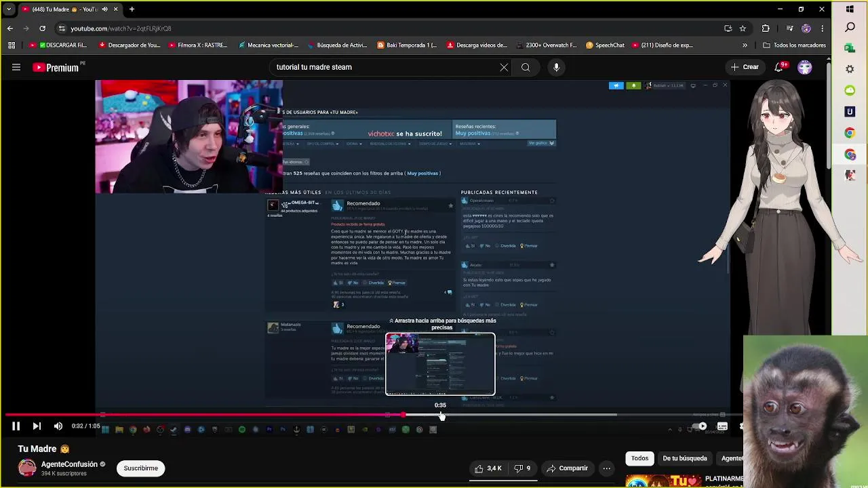
Task: Click the search magnifier in side panel
Action: click(850, 28)
